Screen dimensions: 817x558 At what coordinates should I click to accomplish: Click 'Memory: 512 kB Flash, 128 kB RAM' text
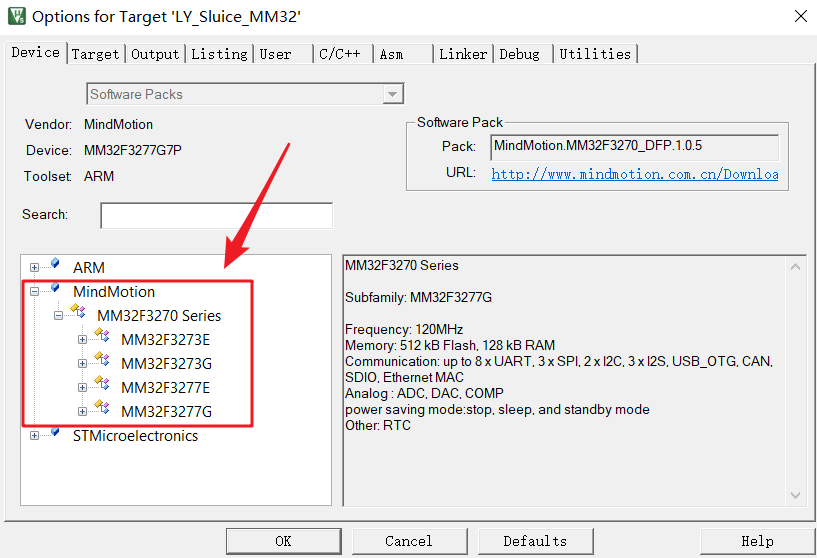[450, 345]
